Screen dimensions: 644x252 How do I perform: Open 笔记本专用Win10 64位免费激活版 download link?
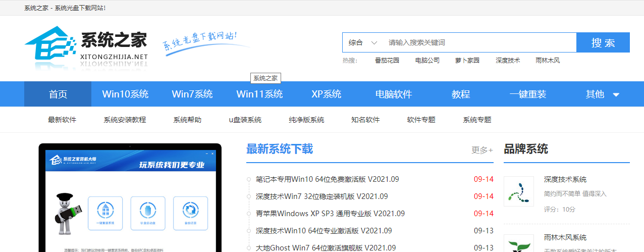click(327, 179)
